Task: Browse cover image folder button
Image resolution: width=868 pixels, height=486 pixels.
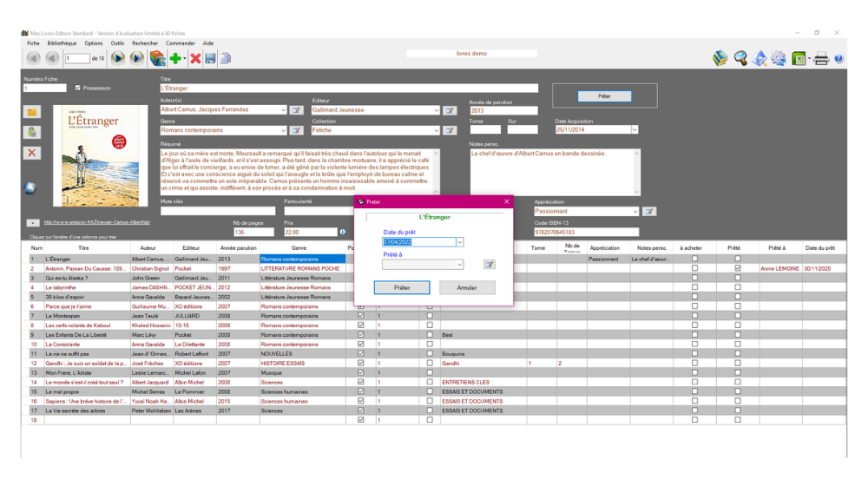Action: pos(32,112)
